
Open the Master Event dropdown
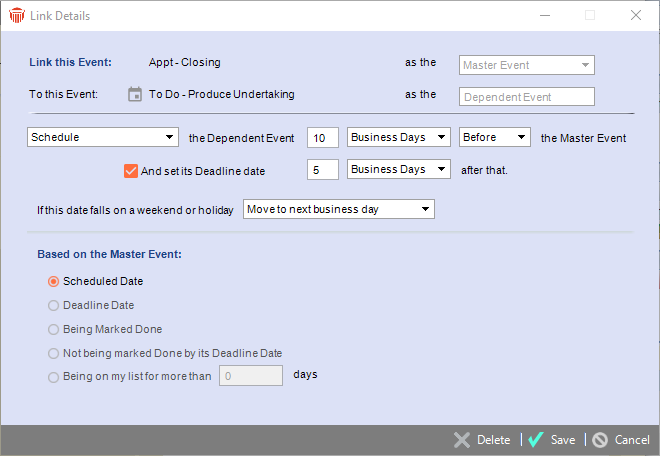coord(527,65)
